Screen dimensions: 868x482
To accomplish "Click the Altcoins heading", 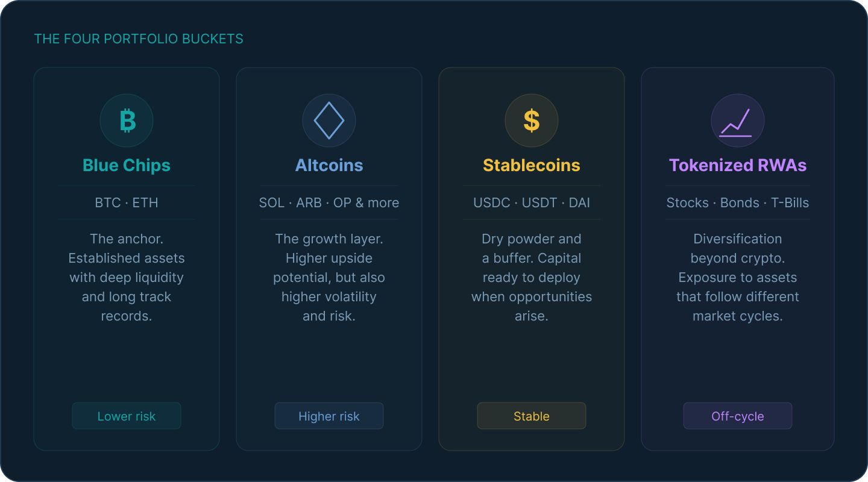I will pyautogui.click(x=329, y=165).
